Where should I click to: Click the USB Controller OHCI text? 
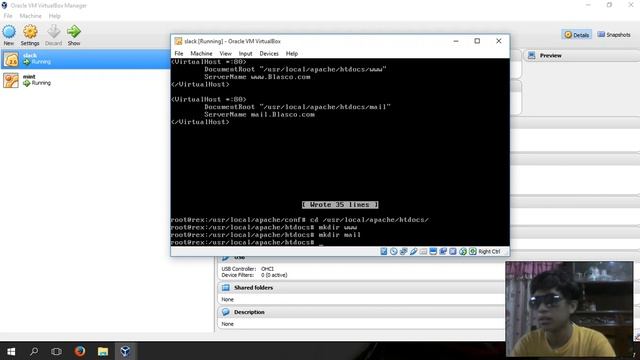tap(248, 269)
